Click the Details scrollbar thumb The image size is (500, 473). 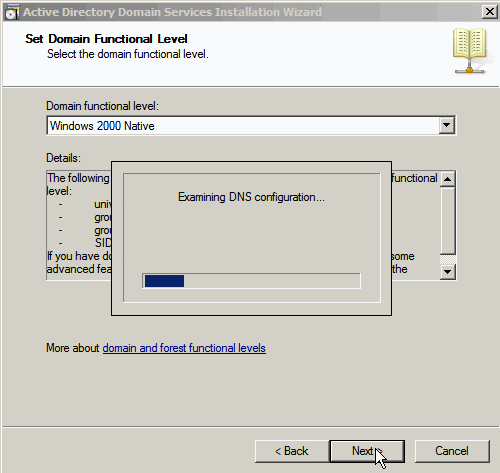448,221
